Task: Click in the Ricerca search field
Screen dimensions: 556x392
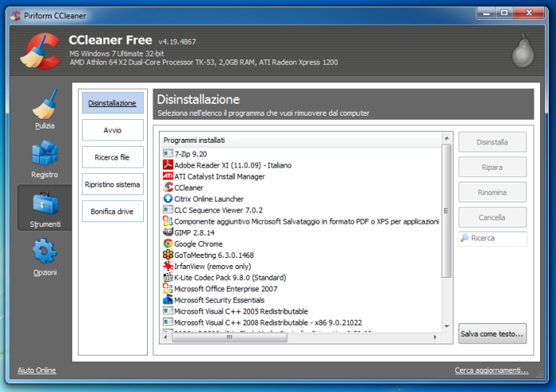Action: 493,238
